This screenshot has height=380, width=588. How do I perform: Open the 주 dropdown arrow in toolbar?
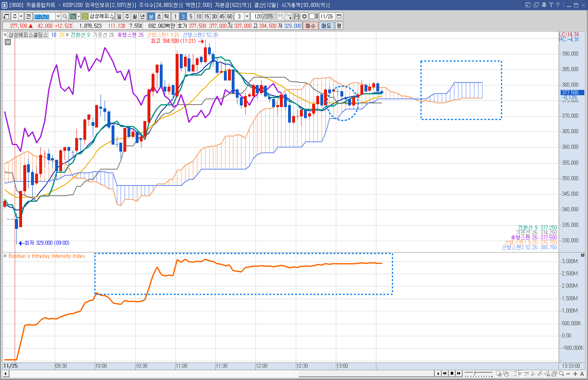(21, 16)
